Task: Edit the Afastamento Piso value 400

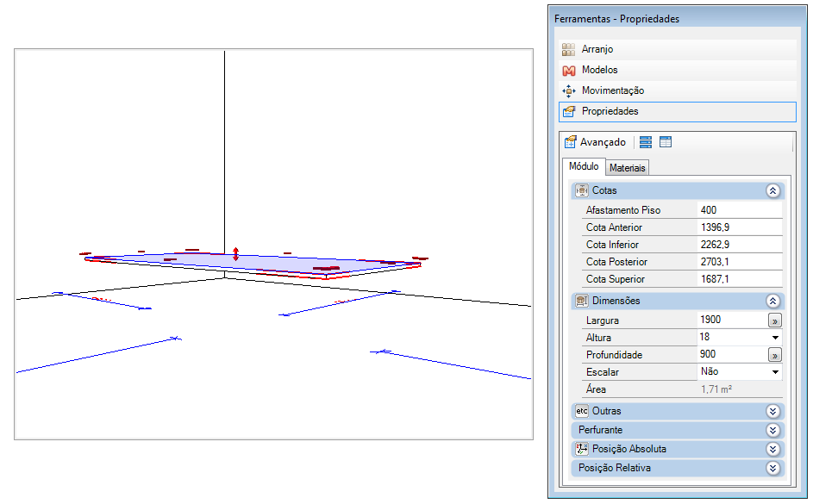Action: click(740, 209)
